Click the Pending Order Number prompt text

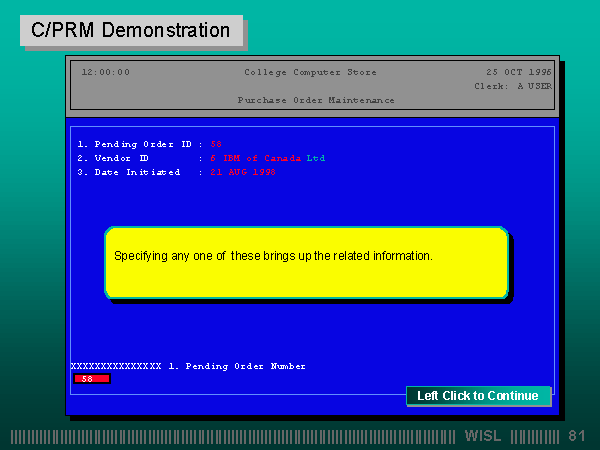click(237, 366)
